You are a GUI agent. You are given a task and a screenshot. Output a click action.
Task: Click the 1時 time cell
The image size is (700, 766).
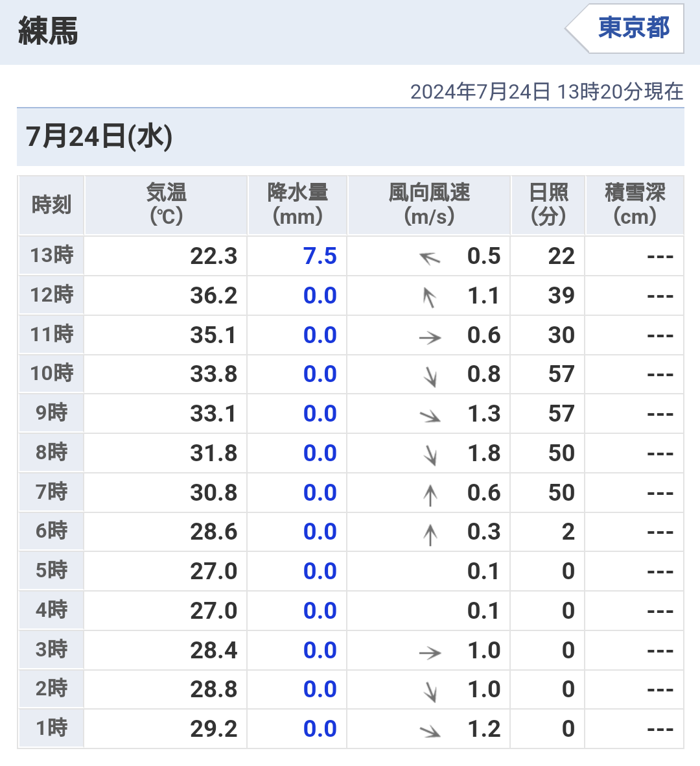click(51, 729)
